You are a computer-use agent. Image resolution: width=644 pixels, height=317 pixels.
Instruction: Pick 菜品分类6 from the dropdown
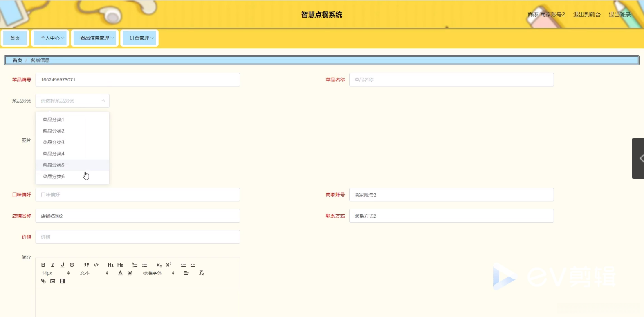click(x=72, y=177)
